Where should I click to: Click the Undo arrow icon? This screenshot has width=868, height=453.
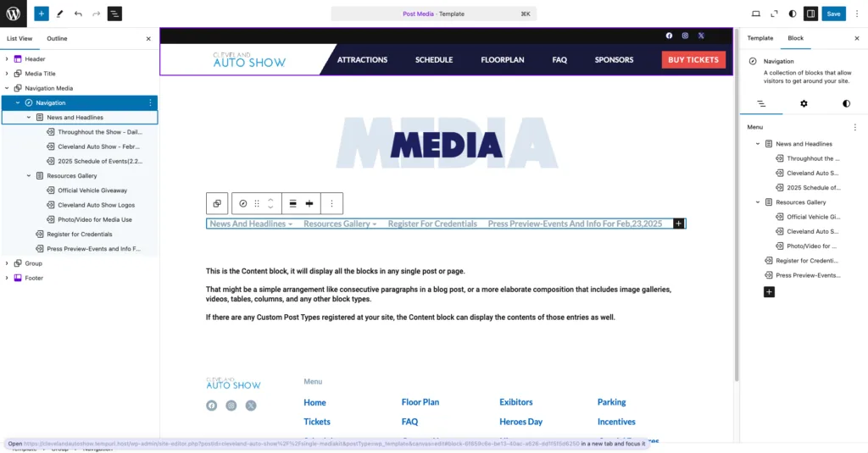78,14
